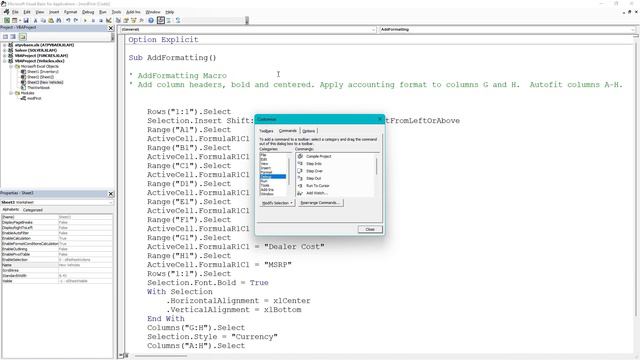Click the Run Sub play icon
This screenshot has width=640, height=360.
[85, 20]
